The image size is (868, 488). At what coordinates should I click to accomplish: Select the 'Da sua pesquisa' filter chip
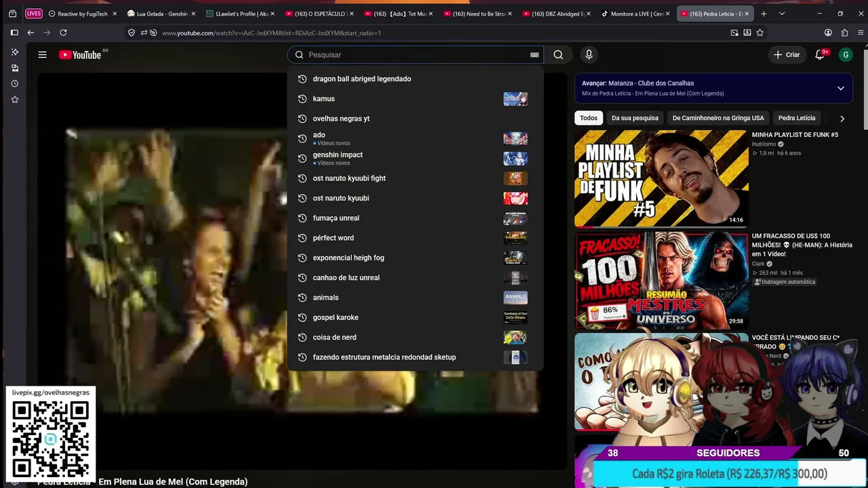click(635, 118)
